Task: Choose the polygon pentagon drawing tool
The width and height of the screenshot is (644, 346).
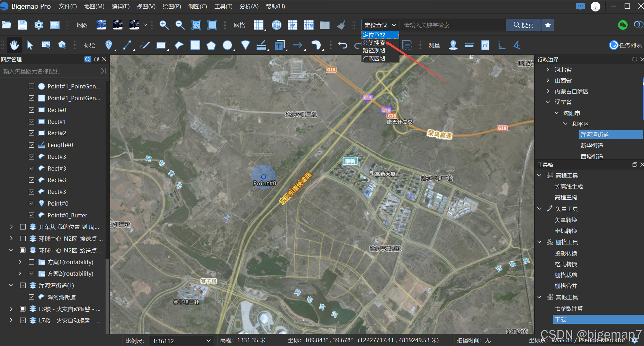Action: point(211,45)
